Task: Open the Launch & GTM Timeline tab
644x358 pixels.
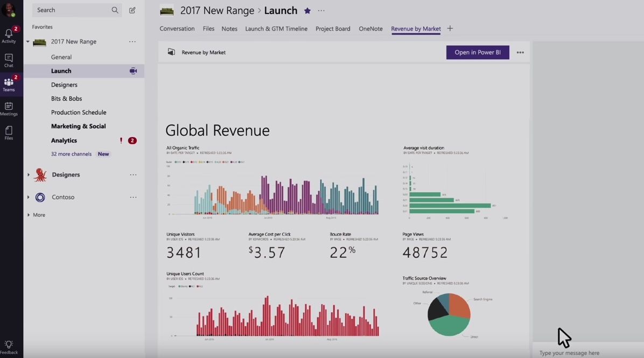Action: (x=276, y=29)
